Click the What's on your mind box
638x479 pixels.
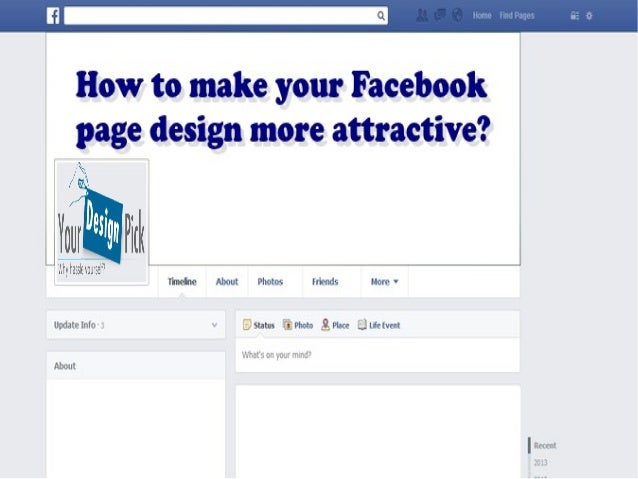click(x=378, y=355)
